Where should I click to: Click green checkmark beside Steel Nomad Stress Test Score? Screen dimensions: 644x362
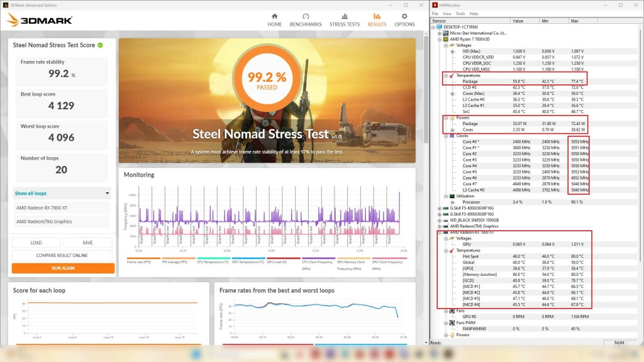pyautogui.click(x=100, y=45)
